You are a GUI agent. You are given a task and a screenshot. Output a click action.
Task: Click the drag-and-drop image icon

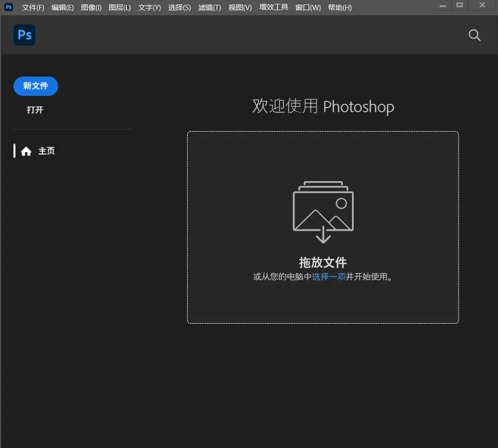323,212
